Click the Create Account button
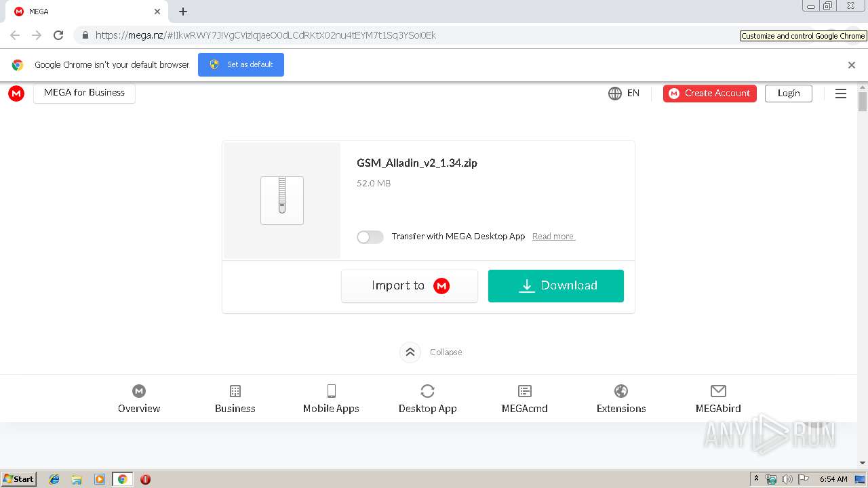 (710, 94)
